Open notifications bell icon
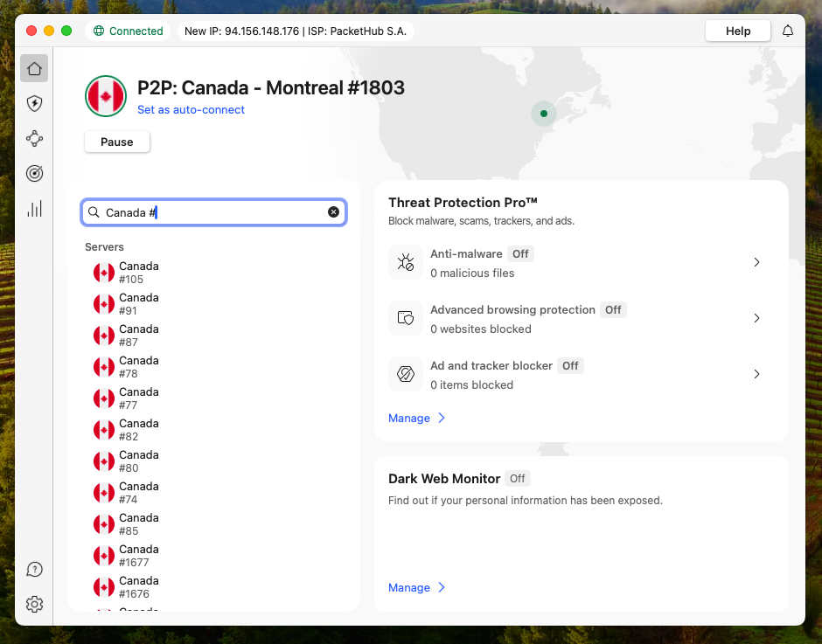This screenshot has height=644, width=822. tap(787, 31)
